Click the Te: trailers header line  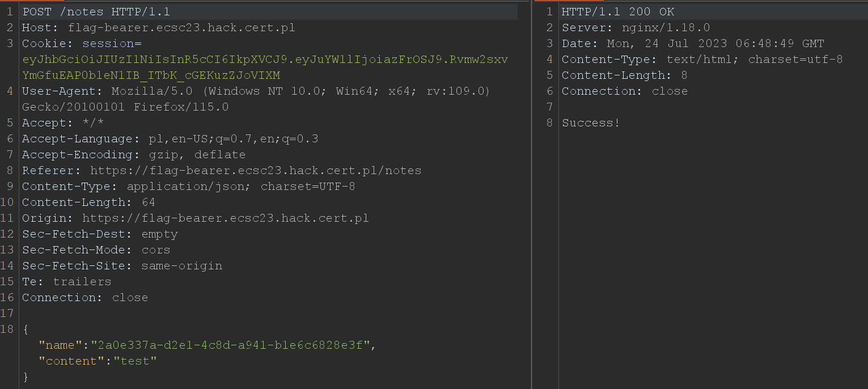tap(66, 282)
